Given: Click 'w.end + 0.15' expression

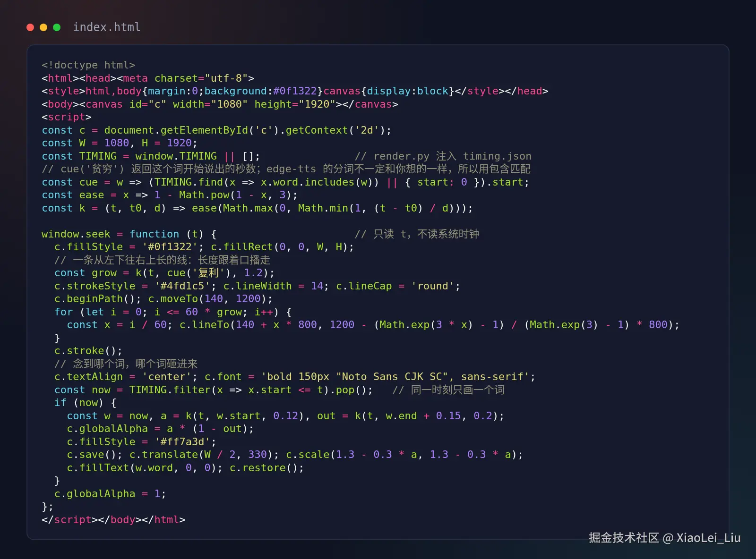Looking at the screenshot, I should pyautogui.click(x=423, y=416).
